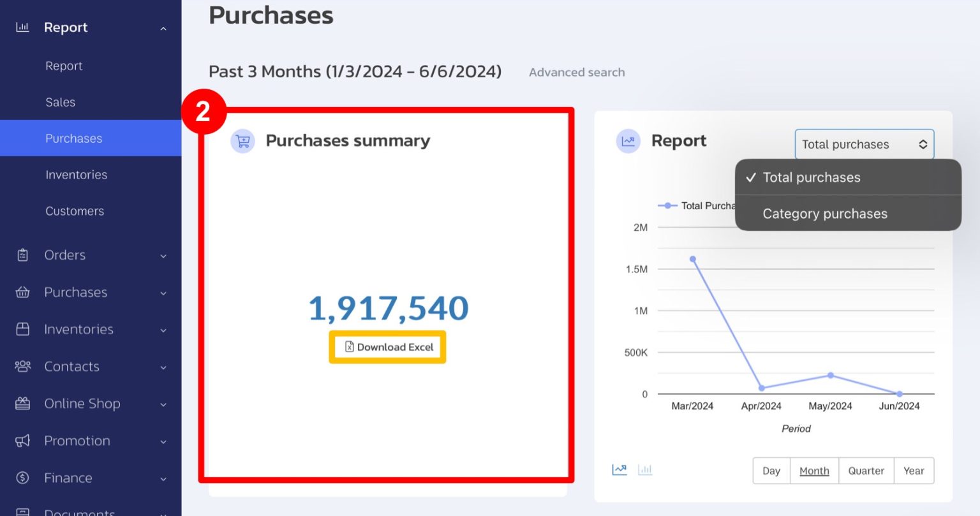The image size is (980, 516).
Task: Open Advanced search
Action: click(x=576, y=71)
